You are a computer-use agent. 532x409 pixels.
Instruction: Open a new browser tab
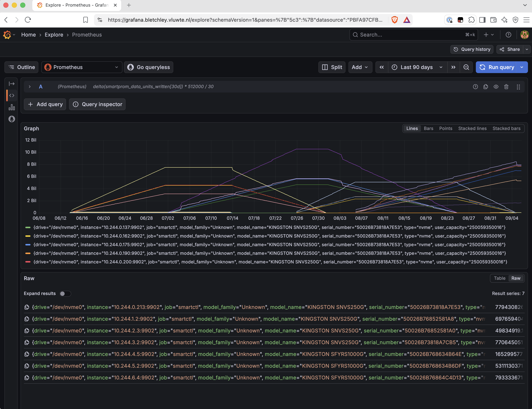129,5
